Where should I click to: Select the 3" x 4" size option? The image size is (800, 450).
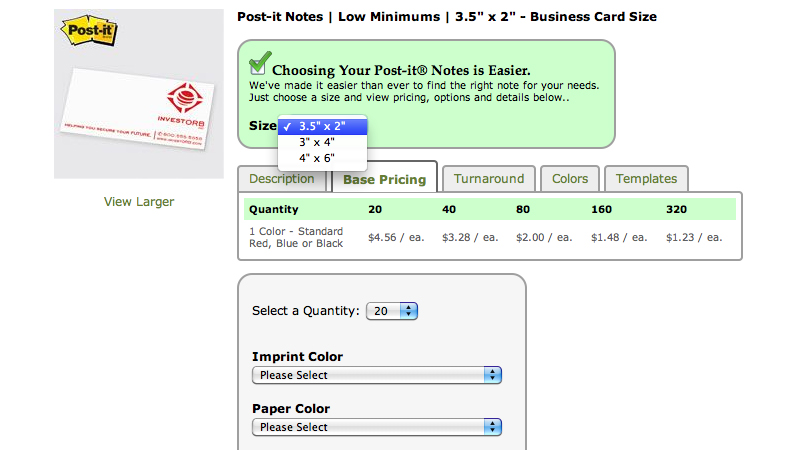click(x=317, y=142)
